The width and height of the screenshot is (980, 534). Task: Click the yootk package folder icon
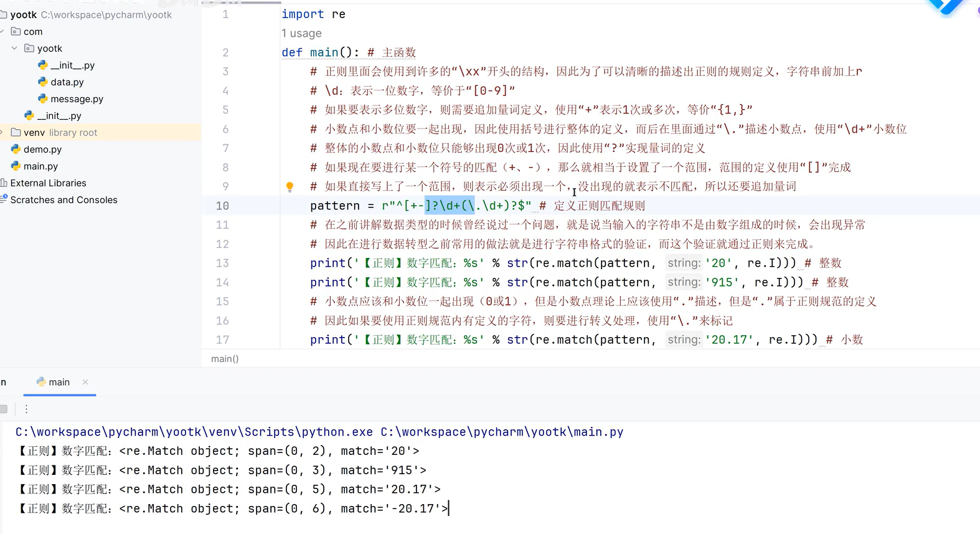pyautogui.click(x=29, y=48)
